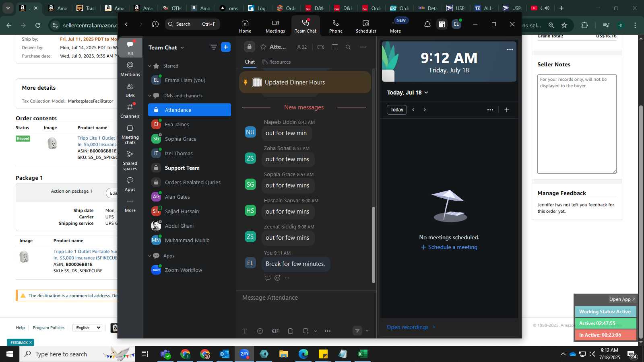The height and width of the screenshot is (362, 644).
Task: Open Excel from the Windows taskbar
Action: (x=362, y=354)
